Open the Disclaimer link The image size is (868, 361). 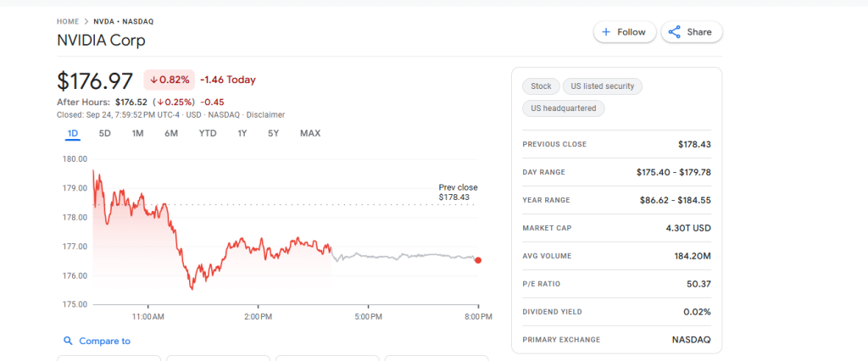[x=265, y=114]
